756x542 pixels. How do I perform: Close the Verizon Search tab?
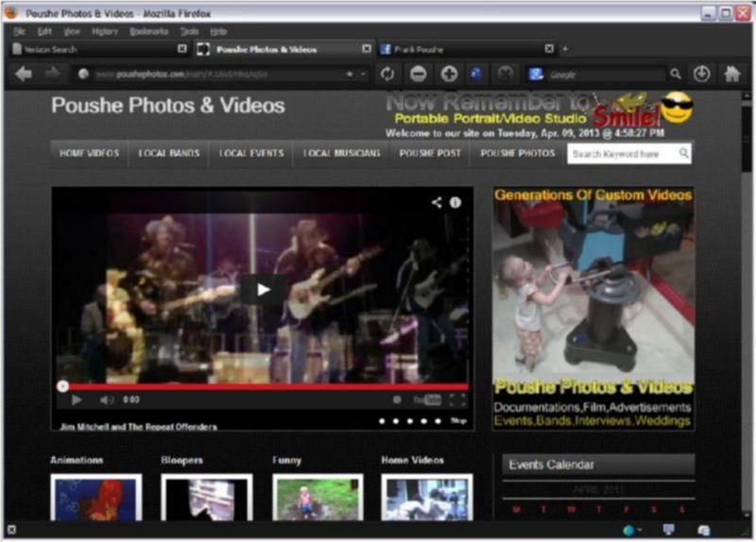[x=182, y=49]
